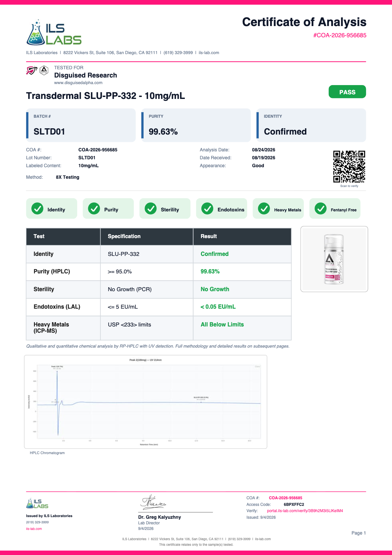The image size is (392, 555).
Task: Click the Method value 8X Testing
Action: tap(68, 177)
